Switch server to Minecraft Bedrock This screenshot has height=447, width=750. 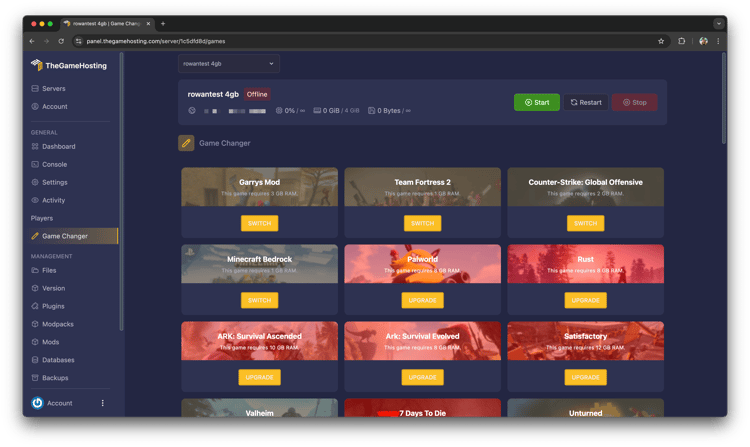tap(259, 300)
